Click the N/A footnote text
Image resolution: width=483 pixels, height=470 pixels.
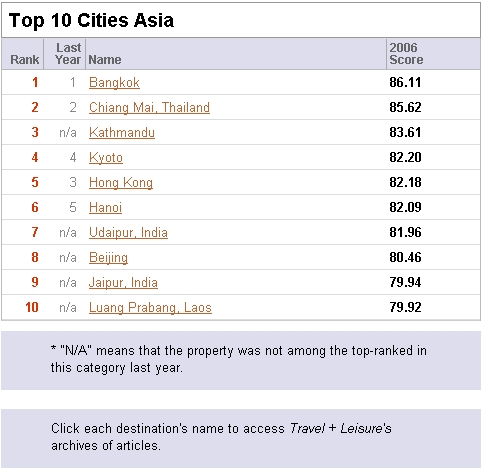point(239,359)
